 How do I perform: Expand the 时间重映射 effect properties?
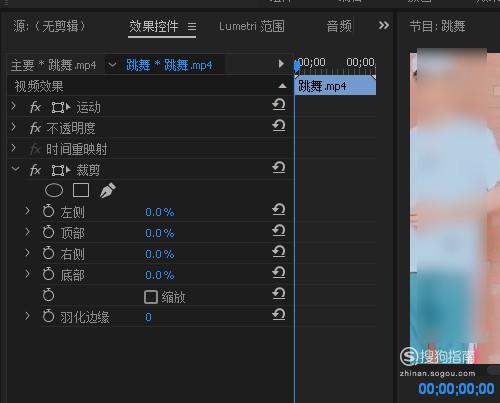tap(14, 148)
